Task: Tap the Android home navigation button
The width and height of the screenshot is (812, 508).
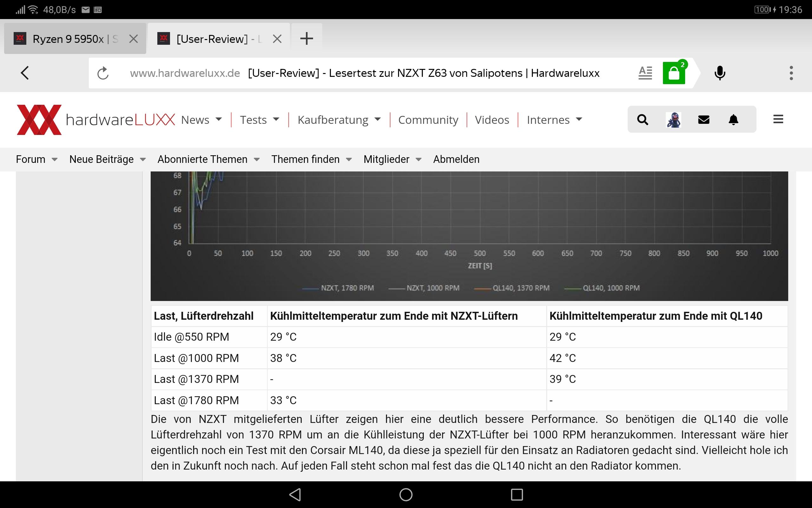Action: point(406,495)
